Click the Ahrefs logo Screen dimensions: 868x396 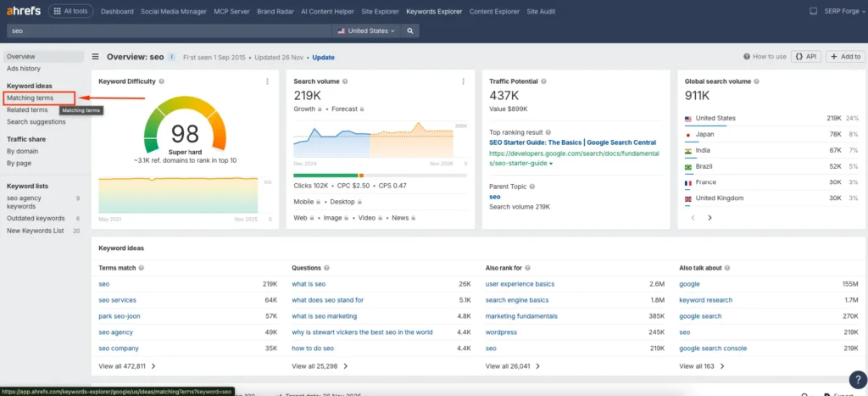pos(22,11)
